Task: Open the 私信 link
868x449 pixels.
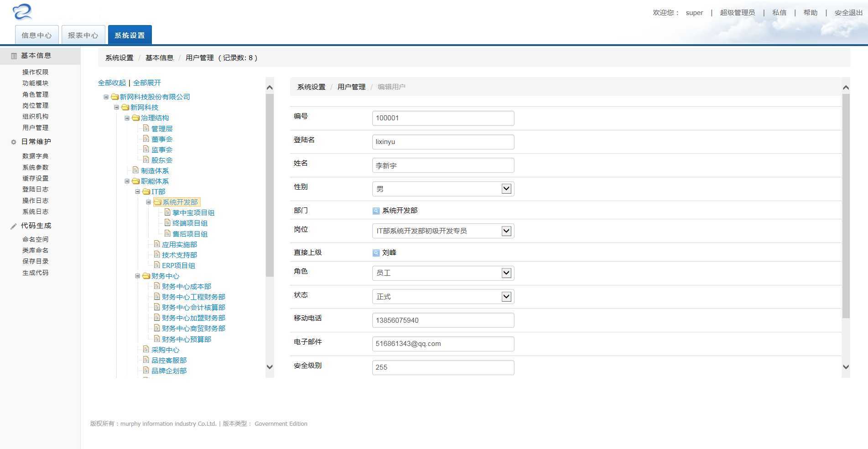Action: [779, 13]
